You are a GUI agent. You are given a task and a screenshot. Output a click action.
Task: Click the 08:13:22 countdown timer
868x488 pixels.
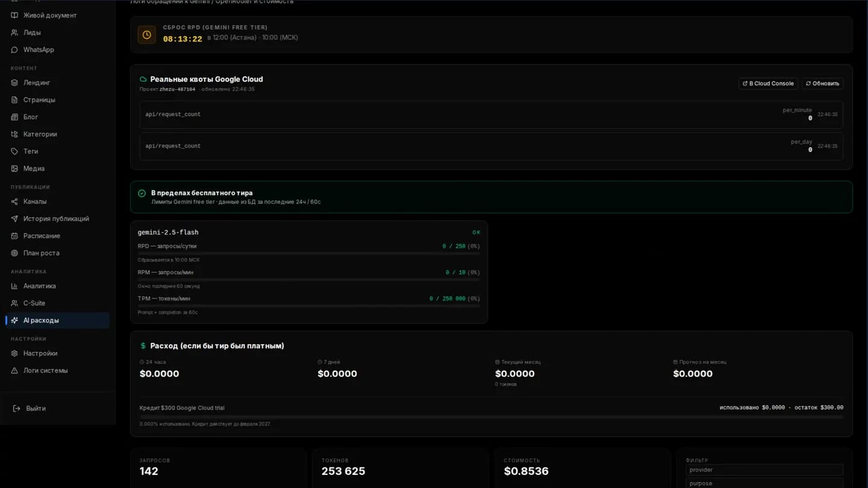point(183,39)
